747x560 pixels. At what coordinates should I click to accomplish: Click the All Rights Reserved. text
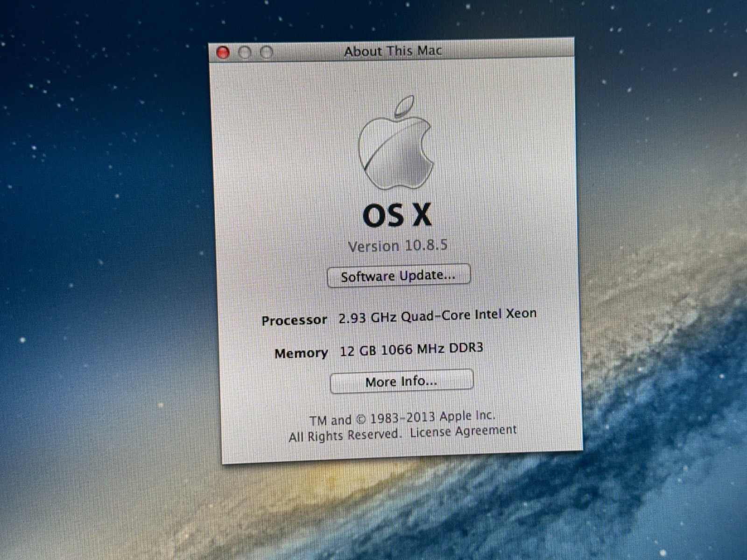click(x=345, y=435)
